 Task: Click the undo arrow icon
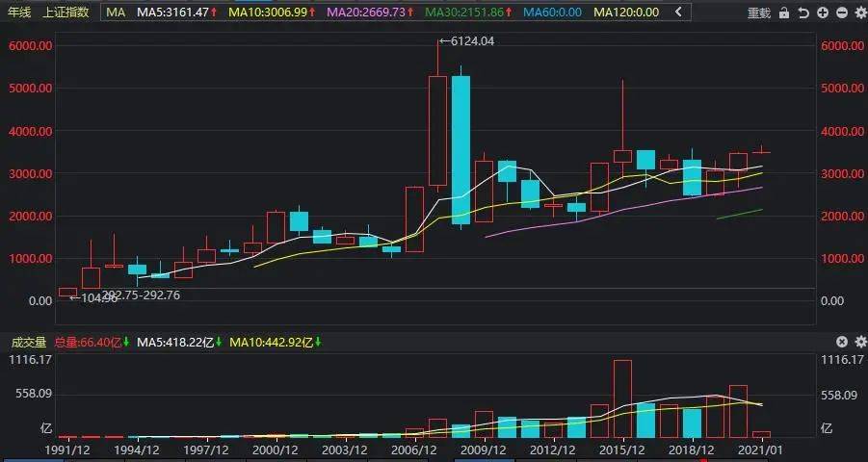803,13
